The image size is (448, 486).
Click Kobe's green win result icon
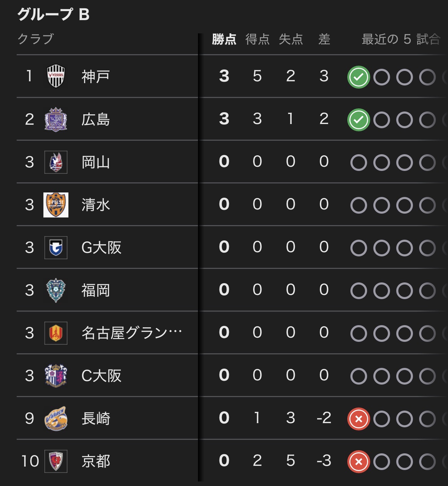[x=358, y=77]
